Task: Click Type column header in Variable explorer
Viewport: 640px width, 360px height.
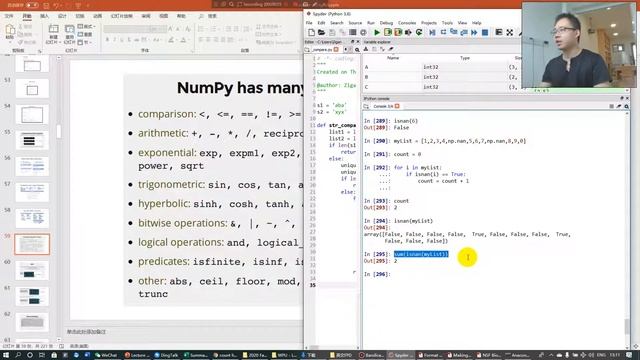Action: [464, 58]
